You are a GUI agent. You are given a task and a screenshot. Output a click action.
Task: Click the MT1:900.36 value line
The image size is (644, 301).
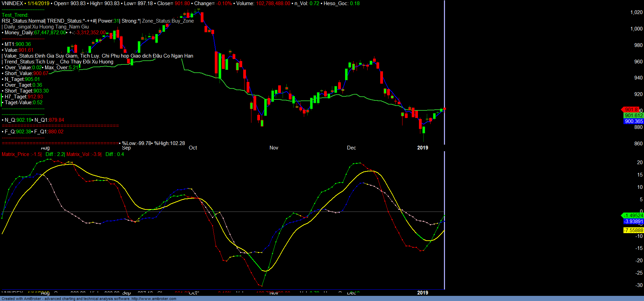coord(17,44)
